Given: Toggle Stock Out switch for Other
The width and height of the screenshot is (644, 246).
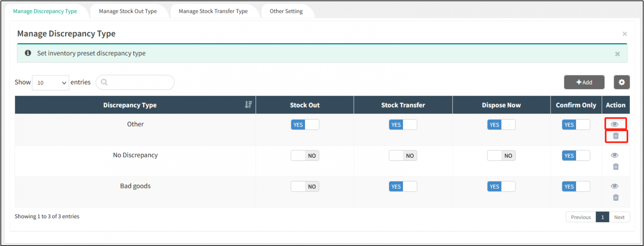Looking at the screenshot, I should (x=305, y=125).
